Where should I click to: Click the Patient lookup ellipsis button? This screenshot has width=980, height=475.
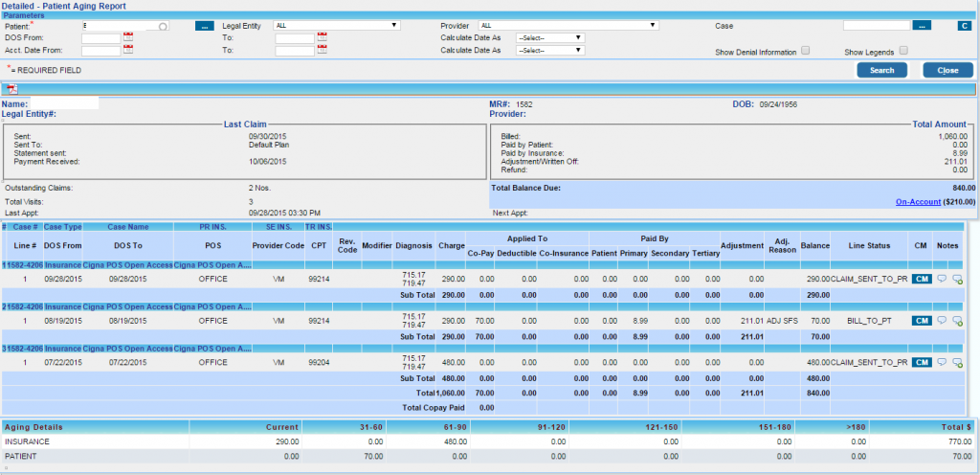point(205,26)
